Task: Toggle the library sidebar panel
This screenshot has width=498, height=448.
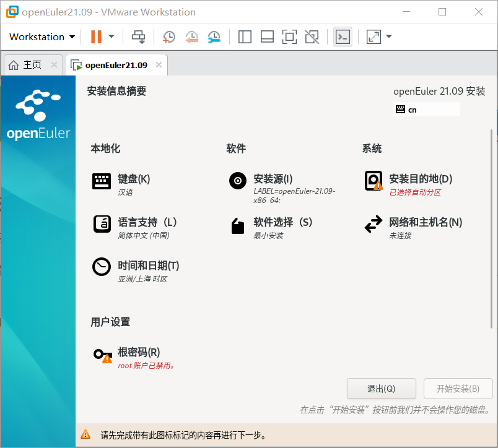Action: pos(245,37)
